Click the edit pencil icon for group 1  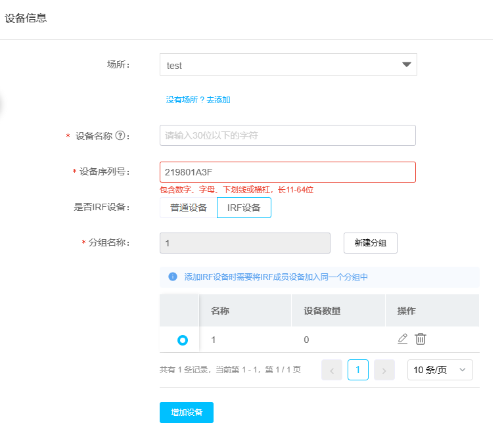[x=403, y=339]
